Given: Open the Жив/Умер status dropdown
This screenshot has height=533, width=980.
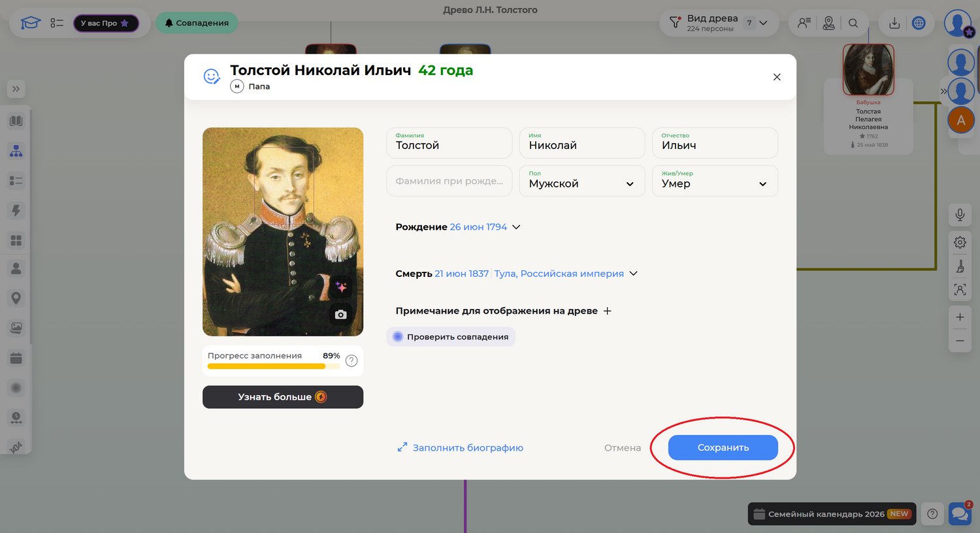Looking at the screenshot, I should pos(714,181).
